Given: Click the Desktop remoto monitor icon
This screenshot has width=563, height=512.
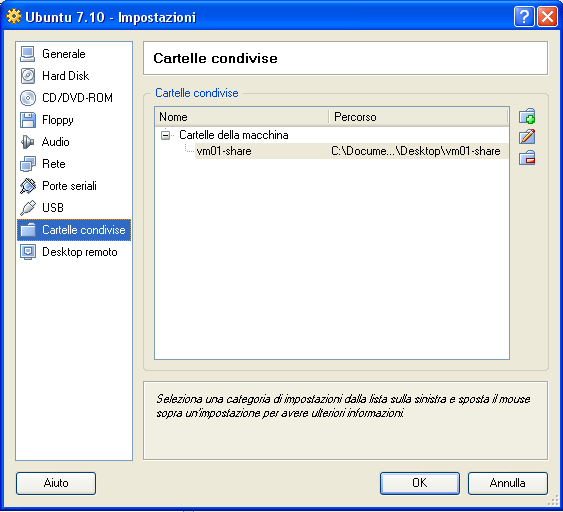Looking at the screenshot, I should [28, 252].
